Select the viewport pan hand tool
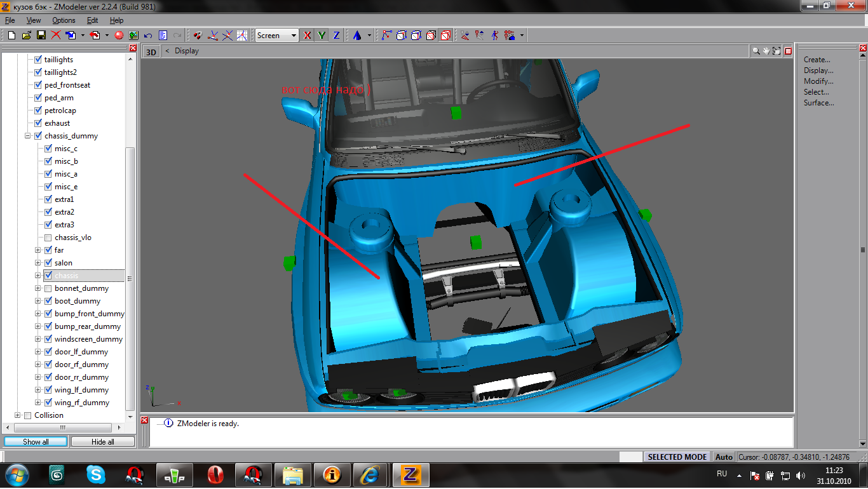The image size is (868, 489). (766, 51)
